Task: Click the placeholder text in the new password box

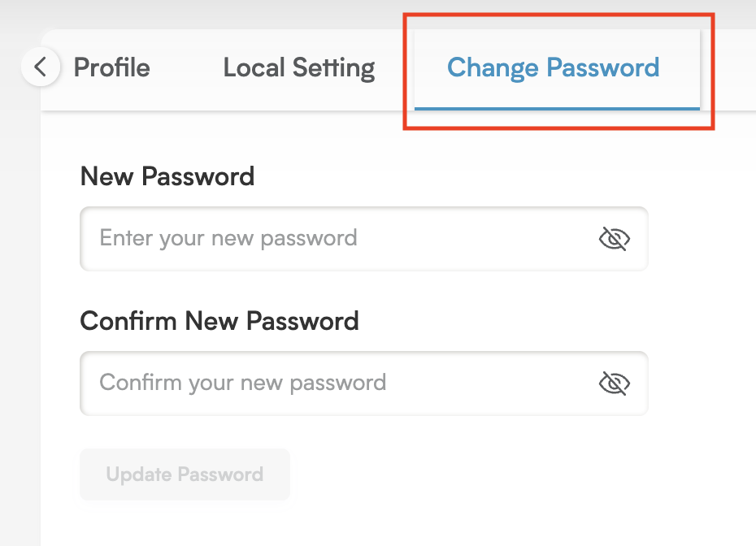Action: [228, 238]
